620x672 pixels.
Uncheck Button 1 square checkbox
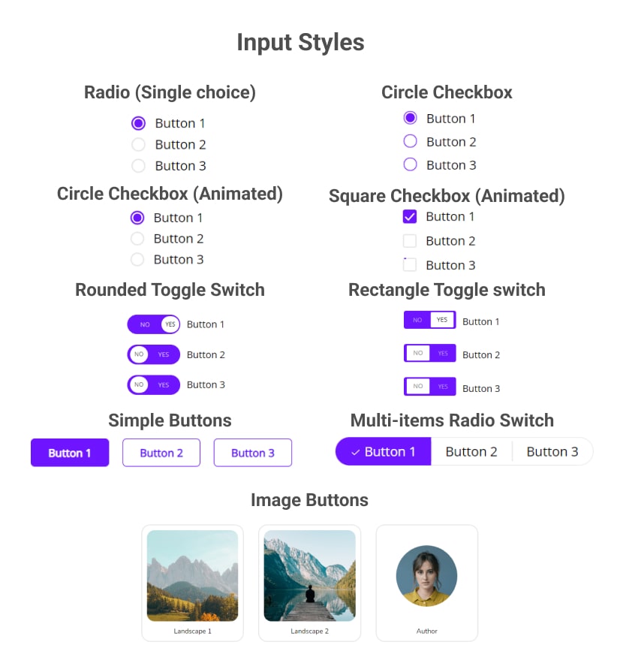[x=410, y=217]
